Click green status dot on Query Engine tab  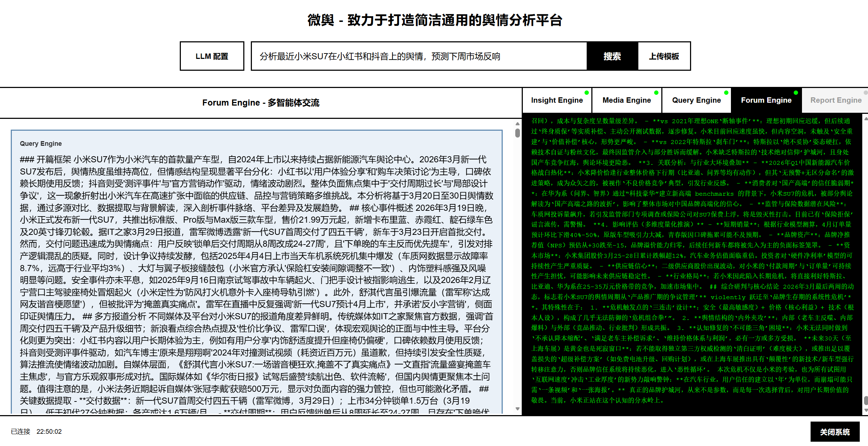coord(726,93)
